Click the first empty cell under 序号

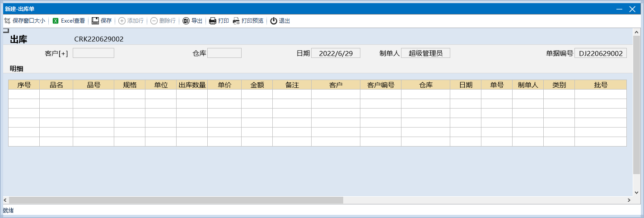coord(24,94)
